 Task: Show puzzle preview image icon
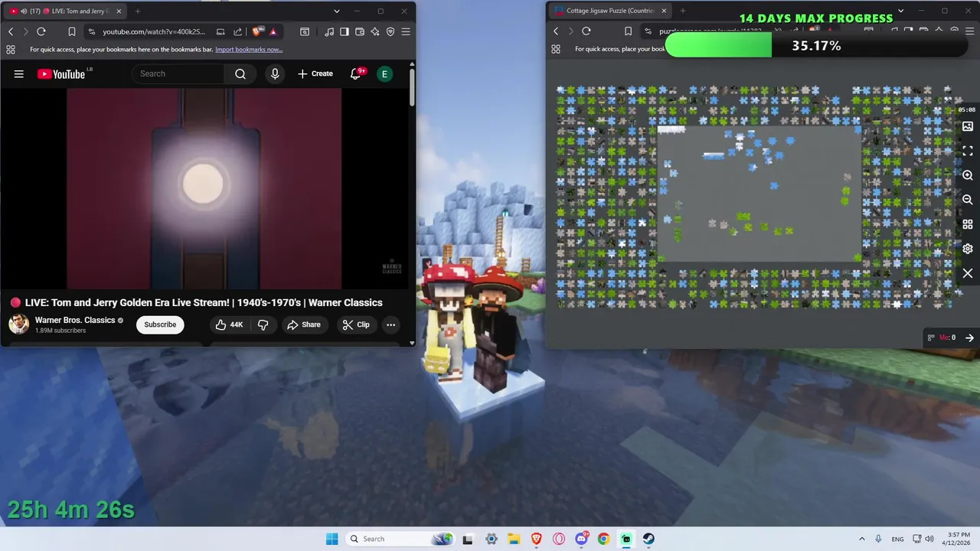coord(968,126)
